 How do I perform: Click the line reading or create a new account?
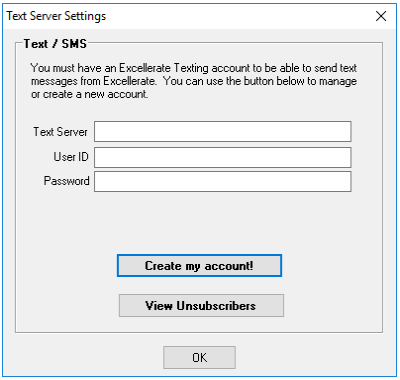(90, 94)
